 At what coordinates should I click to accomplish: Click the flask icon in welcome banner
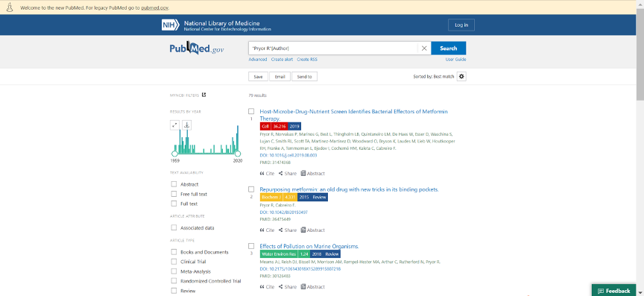coord(10,7)
